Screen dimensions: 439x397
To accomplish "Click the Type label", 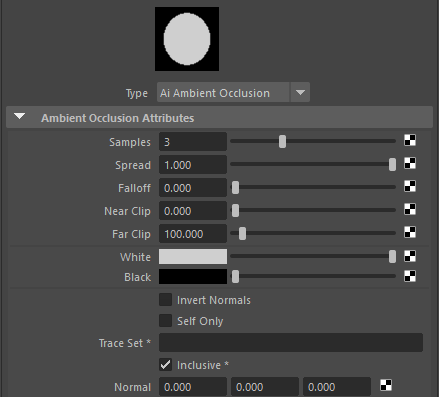I will click(137, 93).
